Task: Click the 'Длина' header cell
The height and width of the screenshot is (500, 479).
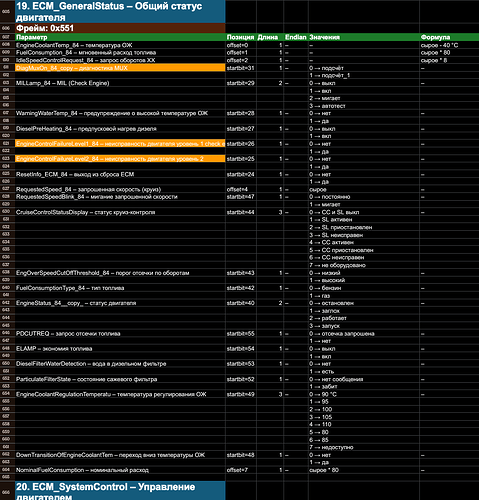Action: pos(270,37)
